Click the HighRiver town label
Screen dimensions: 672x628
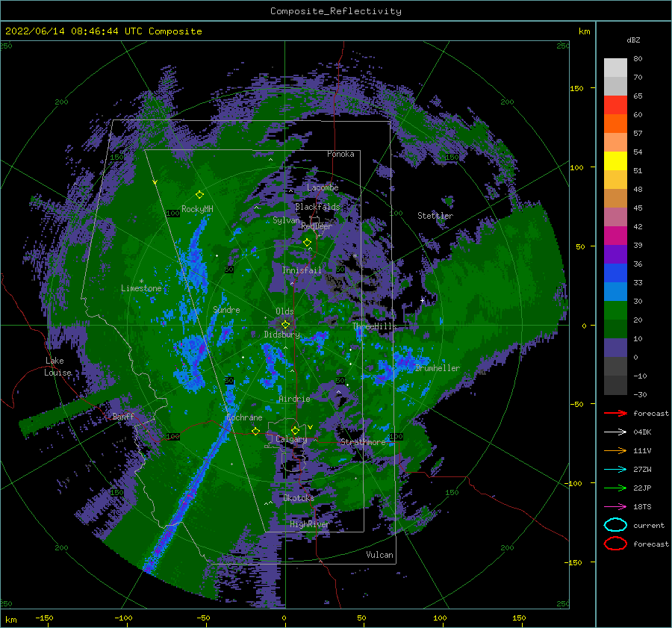click(309, 524)
